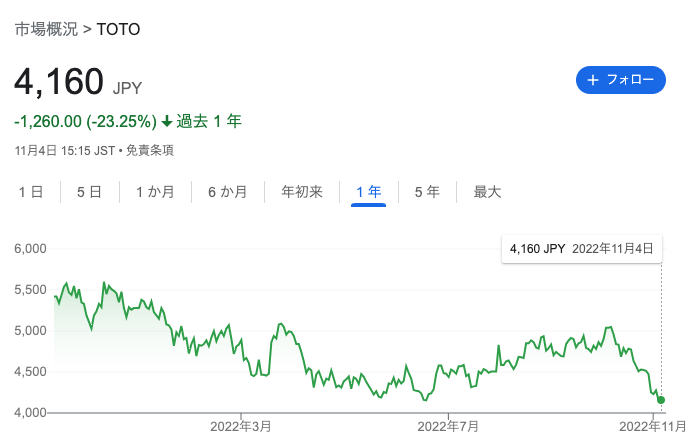697x448 pixels.
Task: Click the 6,000 y-axis label
Action: pyautogui.click(x=30, y=248)
